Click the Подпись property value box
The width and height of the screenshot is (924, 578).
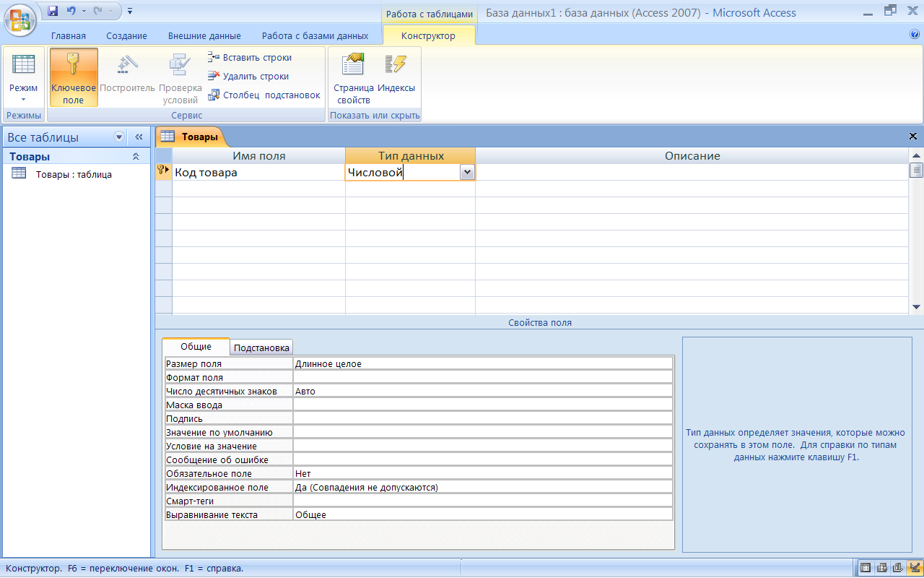coord(483,418)
